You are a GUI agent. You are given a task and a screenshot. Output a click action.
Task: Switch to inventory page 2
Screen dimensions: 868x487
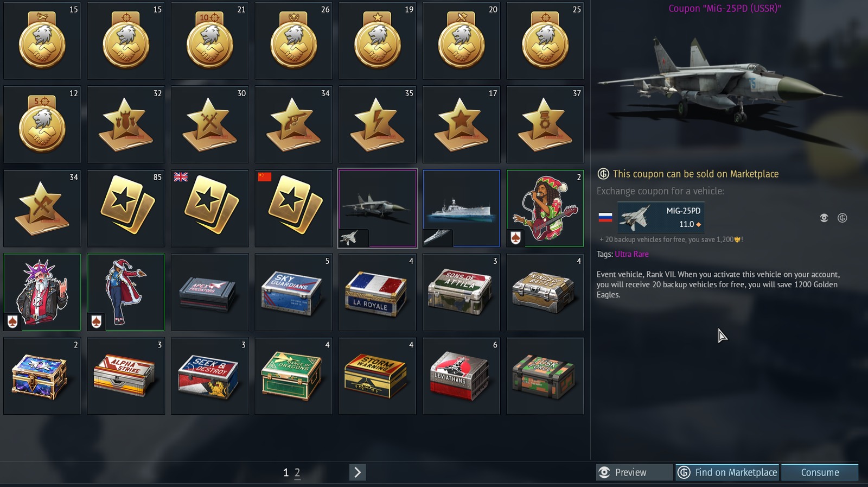(297, 473)
